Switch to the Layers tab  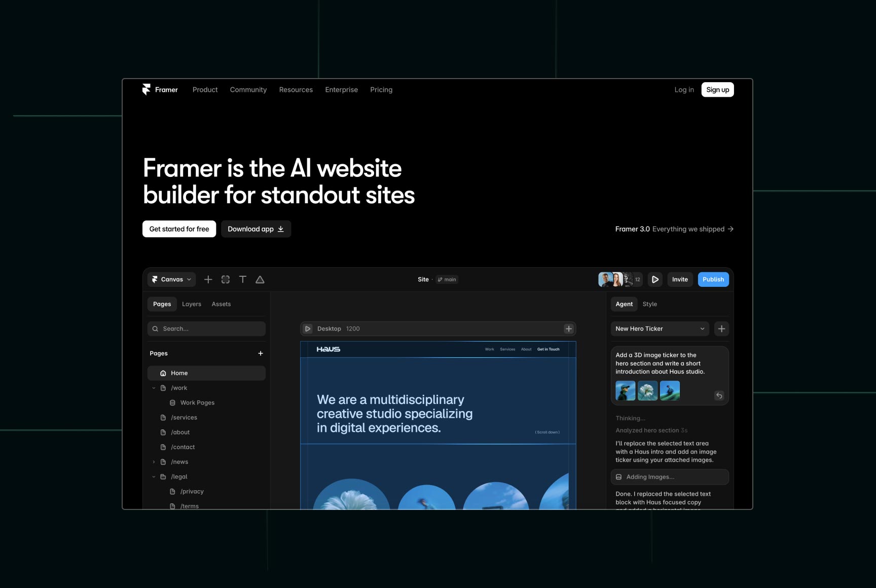click(192, 304)
